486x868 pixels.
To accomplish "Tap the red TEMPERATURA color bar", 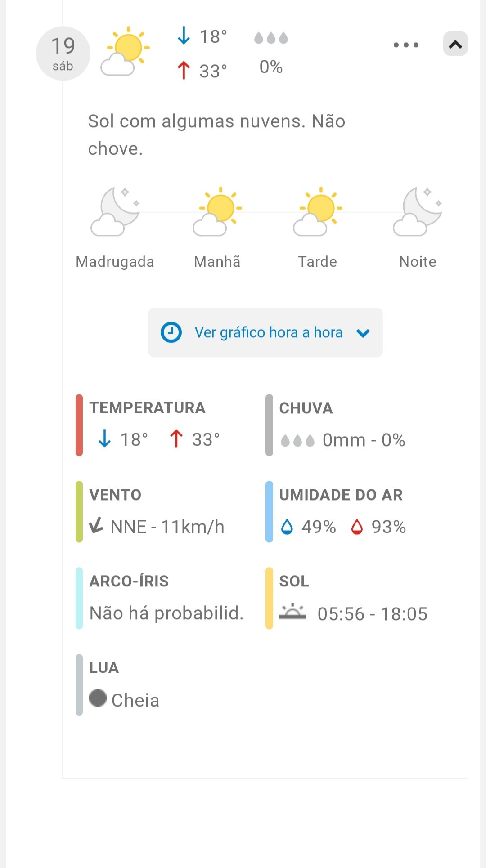I will [x=79, y=425].
